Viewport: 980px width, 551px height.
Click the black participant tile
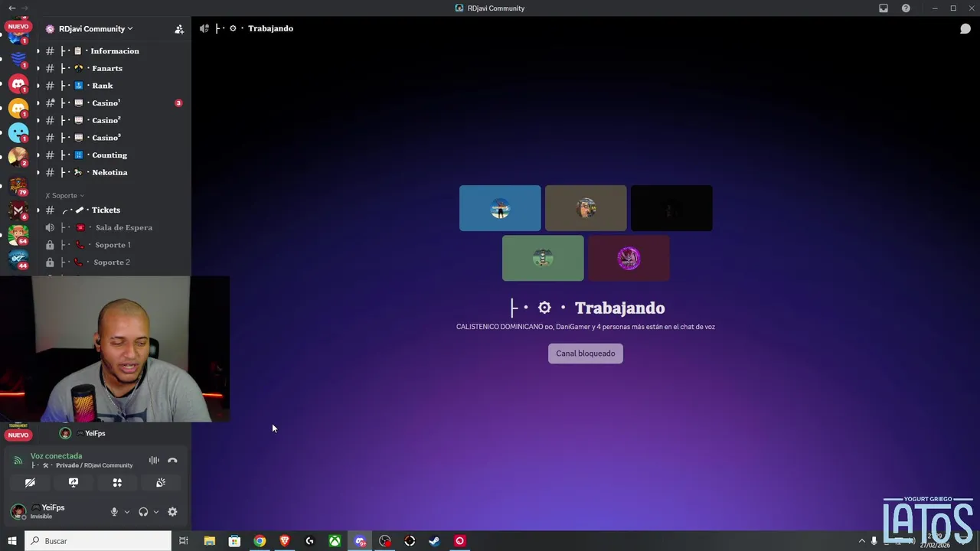[671, 208]
